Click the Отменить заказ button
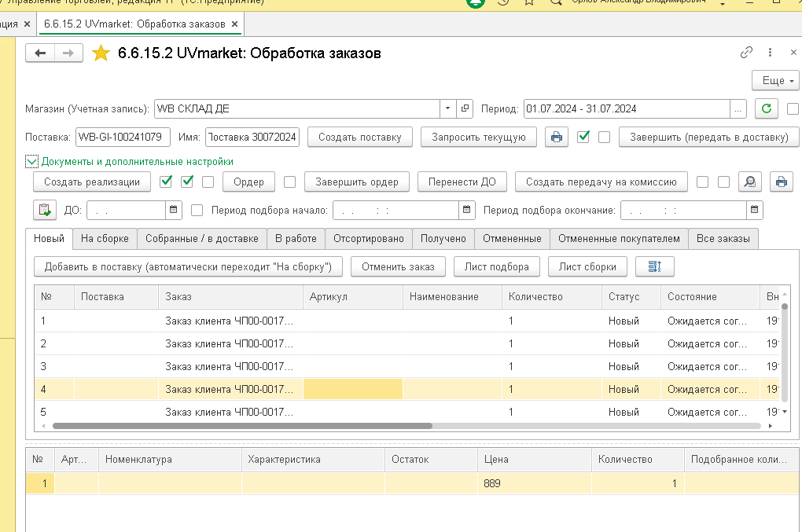The height and width of the screenshot is (532, 802). coord(398,266)
